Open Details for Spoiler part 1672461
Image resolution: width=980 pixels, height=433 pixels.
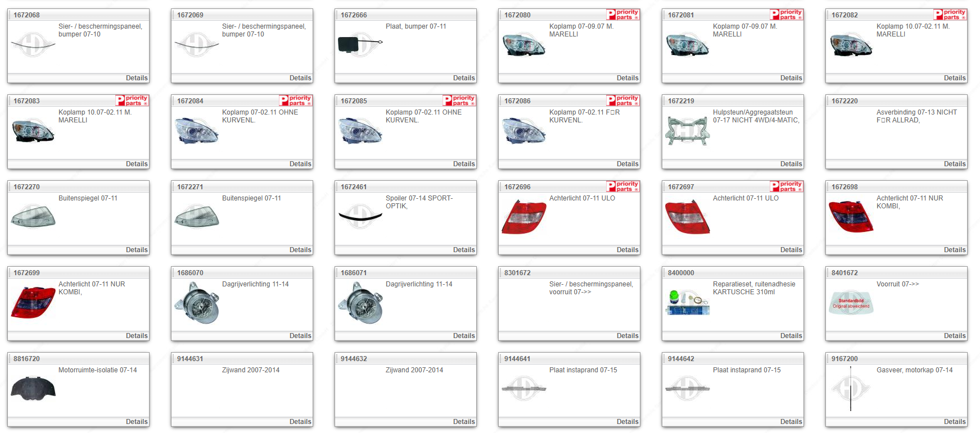(464, 250)
